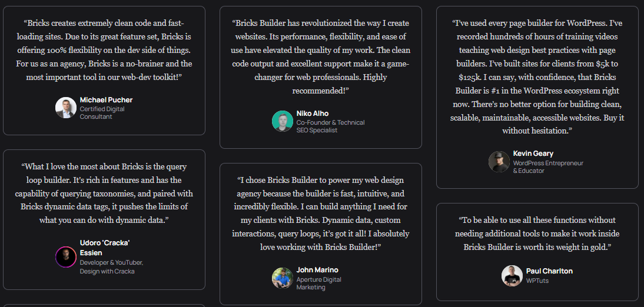Select the name Niko Alho
Viewport: 644px width, 307px height.
[313, 114]
